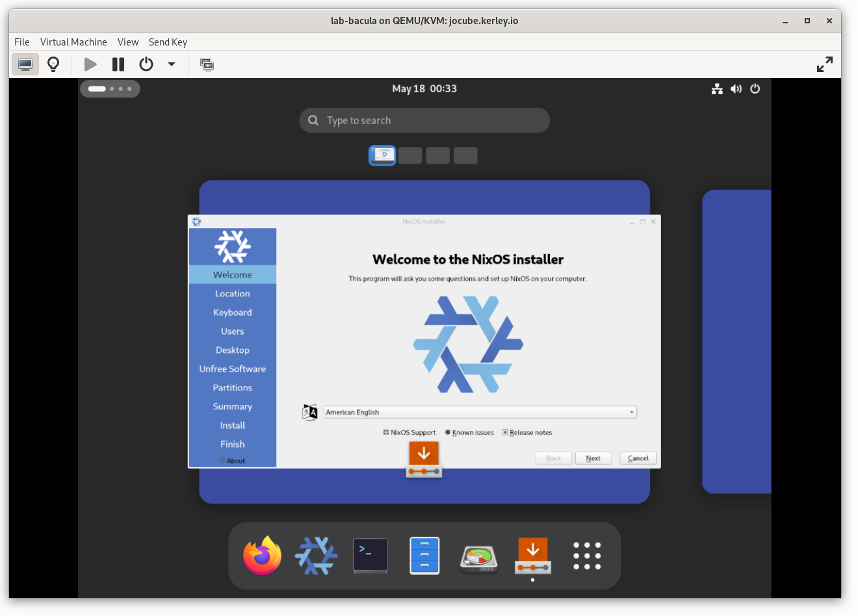This screenshot has height=616, width=858.
Task: Select Location step in installer sidebar
Action: click(x=233, y=294)
